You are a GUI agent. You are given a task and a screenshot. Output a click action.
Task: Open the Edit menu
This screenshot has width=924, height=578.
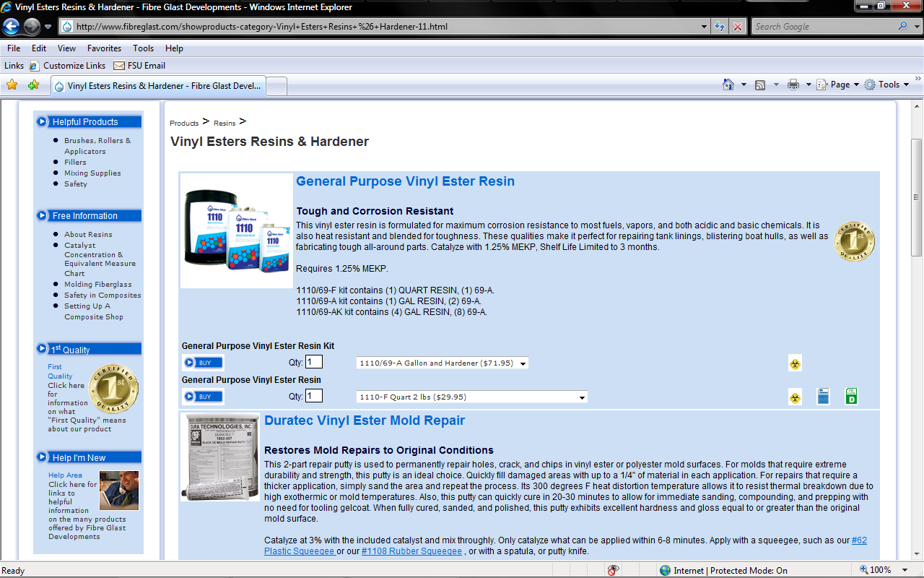tap(39, 48)
